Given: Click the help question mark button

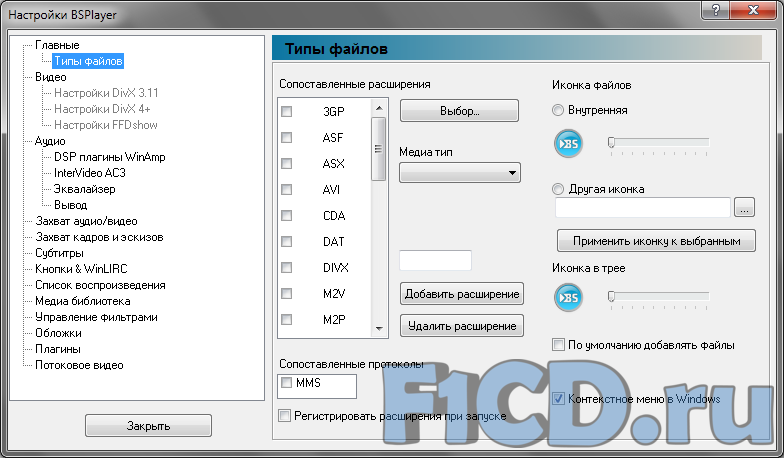Looking at the screenshot, I should [716, 10].
